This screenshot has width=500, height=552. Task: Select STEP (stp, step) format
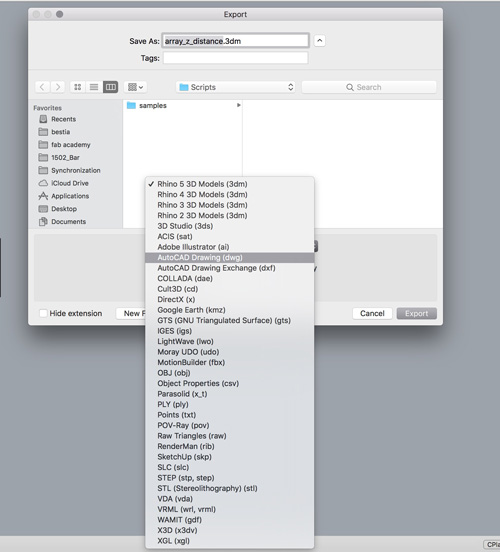tap(230, 478)
